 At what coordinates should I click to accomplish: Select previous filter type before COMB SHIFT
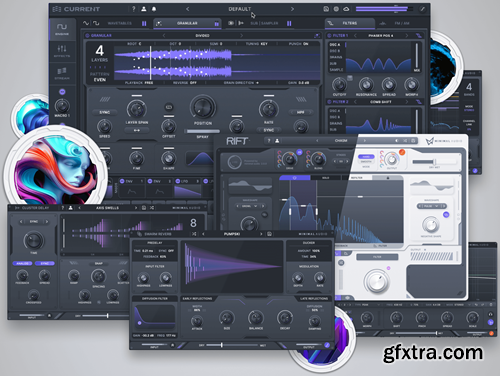(355, 102)
